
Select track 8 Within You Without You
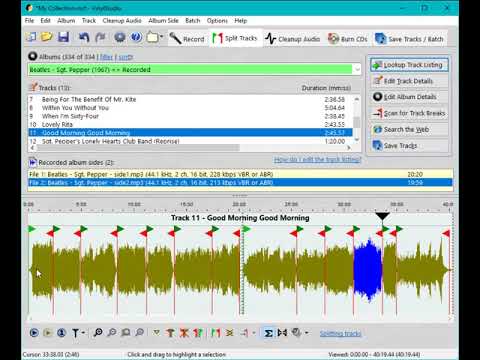[190, 108]
